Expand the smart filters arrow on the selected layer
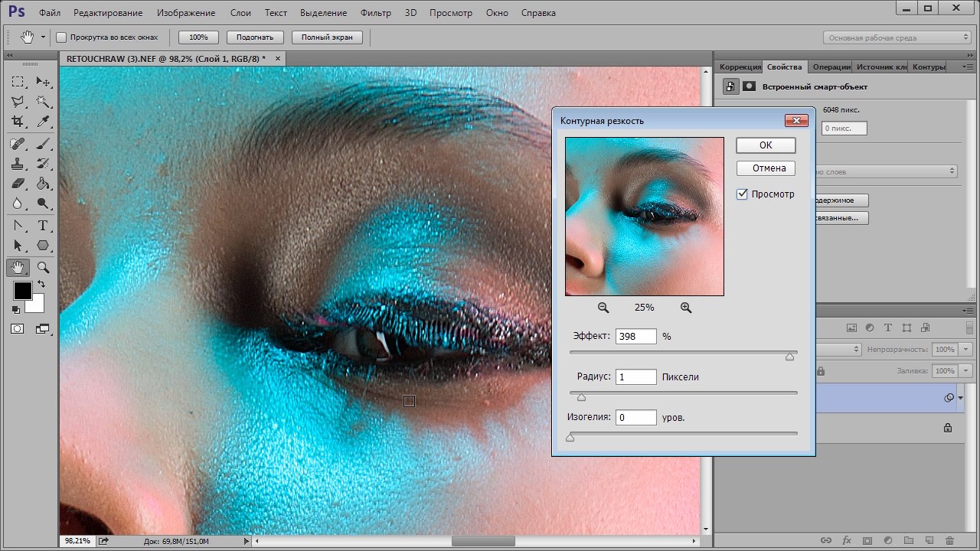 tap(960, 398)
